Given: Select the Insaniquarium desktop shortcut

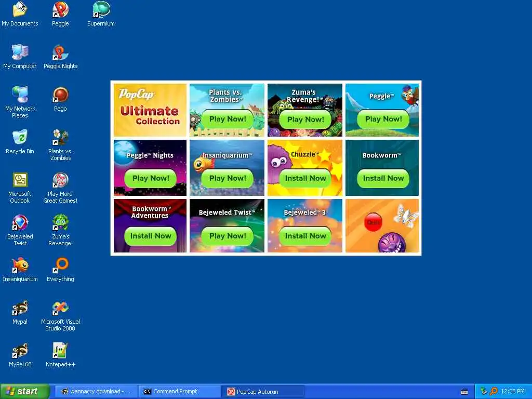Looking at the screenshot, I should point(20,270).
